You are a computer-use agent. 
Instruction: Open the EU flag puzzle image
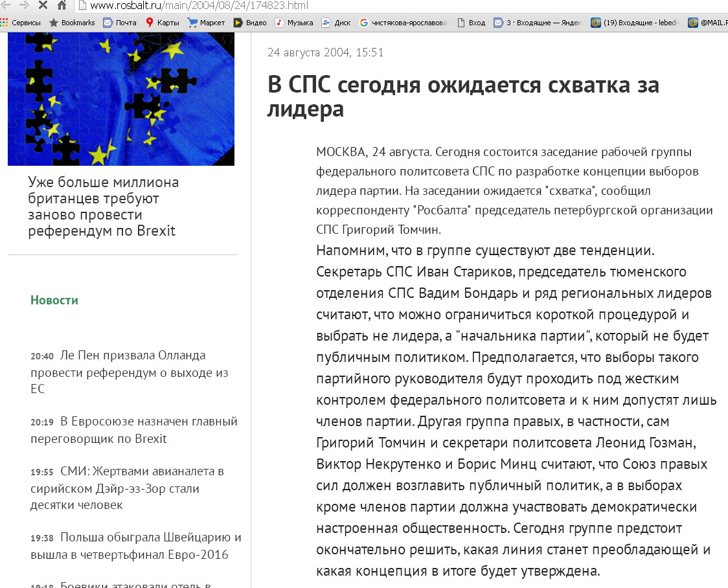(x=121, y=99)
